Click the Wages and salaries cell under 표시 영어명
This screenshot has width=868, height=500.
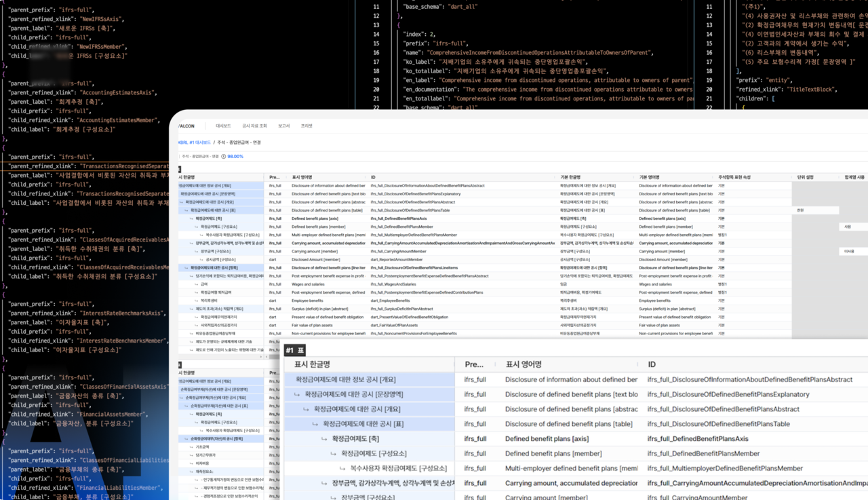point(308,284)
